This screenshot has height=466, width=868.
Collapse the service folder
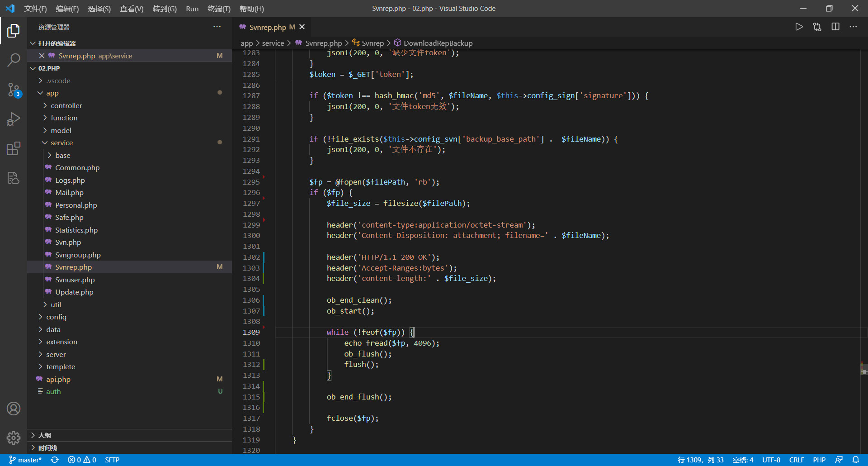61,143
